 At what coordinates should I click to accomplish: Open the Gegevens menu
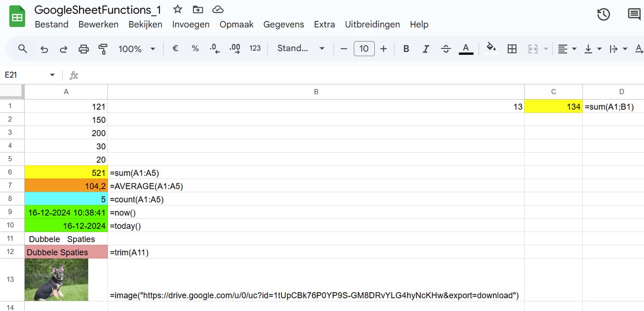tap(284, 24)
